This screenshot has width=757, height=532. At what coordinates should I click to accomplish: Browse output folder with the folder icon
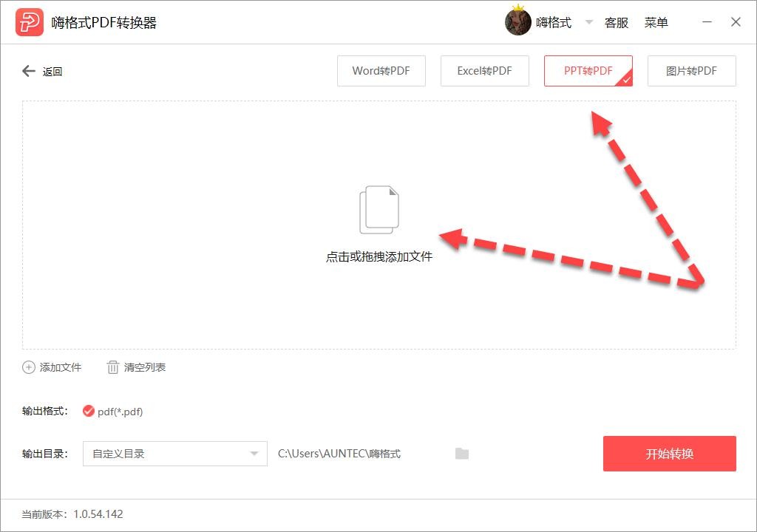tap(462, 454)
